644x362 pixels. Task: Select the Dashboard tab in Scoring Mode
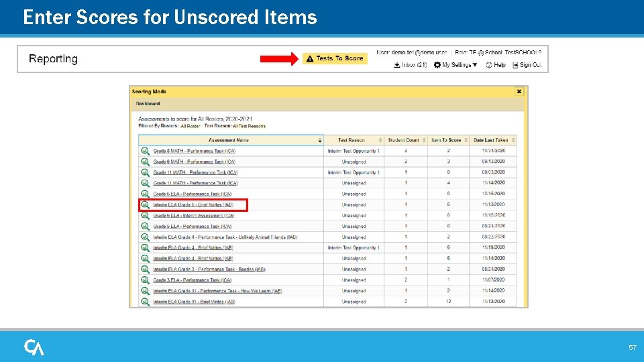coord(148,104)
